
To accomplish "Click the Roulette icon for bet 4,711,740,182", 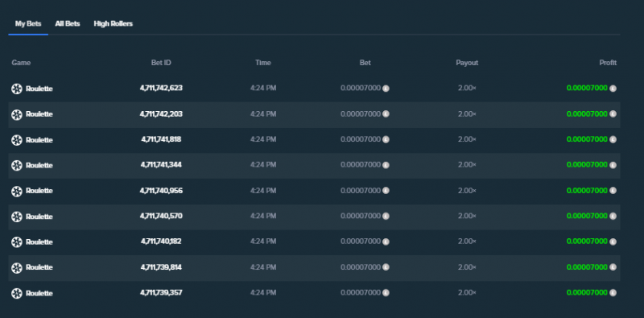I will [x=17, y=242].
